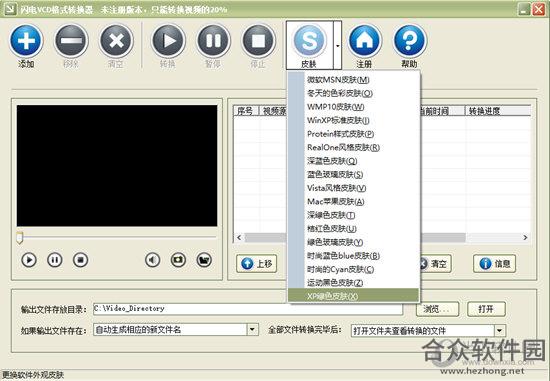Click the blue Add (添加) plus icon
This screenshot has width=550, height=381.
26,41
